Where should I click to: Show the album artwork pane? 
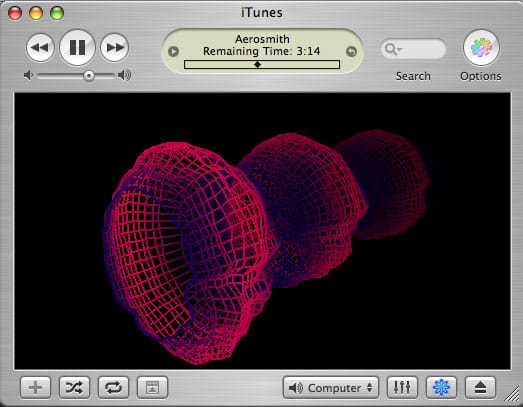[152, 388]
